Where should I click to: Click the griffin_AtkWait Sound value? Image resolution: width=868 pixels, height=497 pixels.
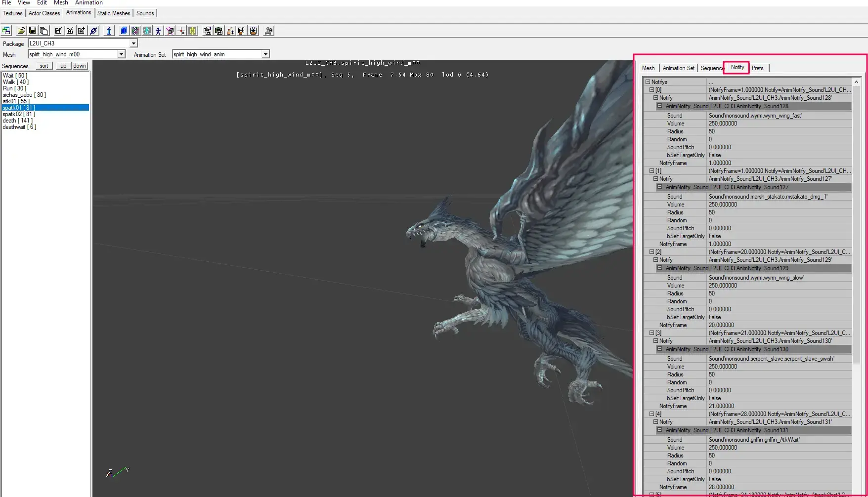[780, 440]
